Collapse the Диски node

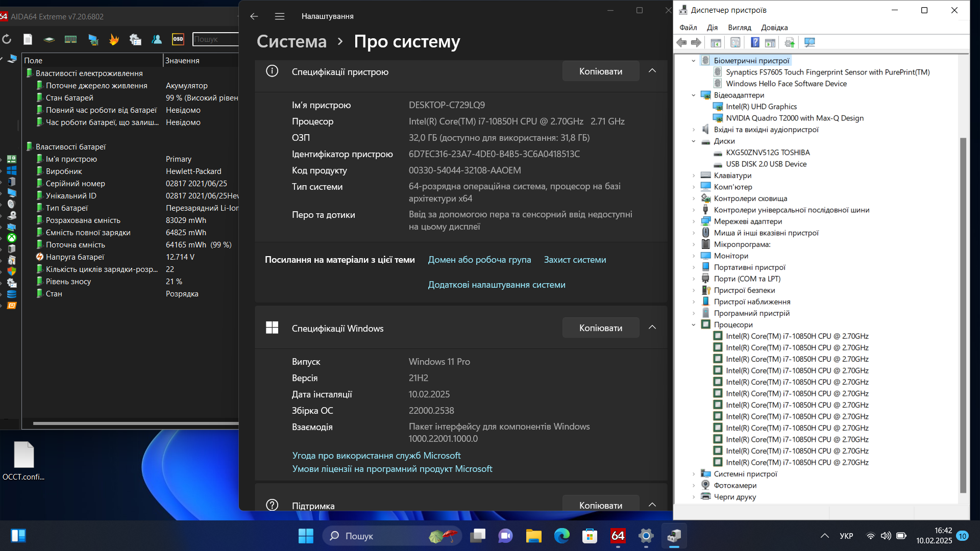(694, 141)
